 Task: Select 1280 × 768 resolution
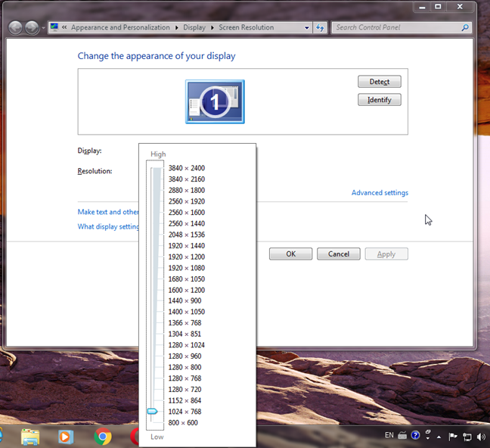[185, 378]
